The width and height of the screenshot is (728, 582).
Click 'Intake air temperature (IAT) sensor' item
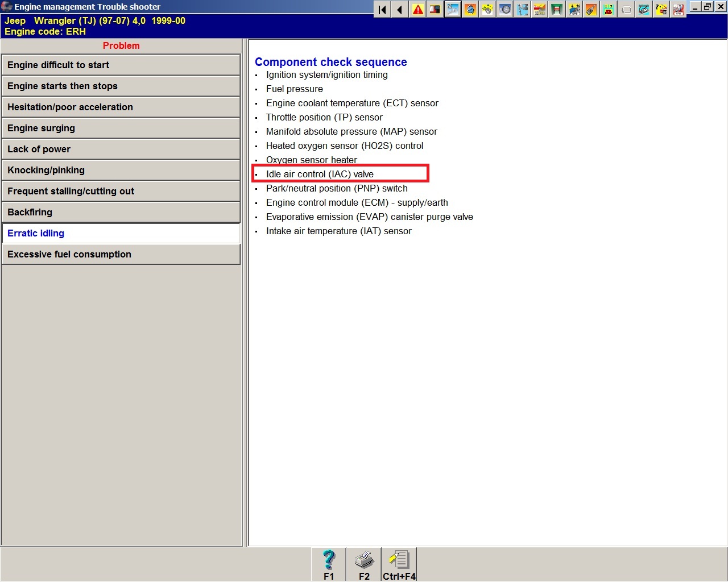[x=338, y=231]
